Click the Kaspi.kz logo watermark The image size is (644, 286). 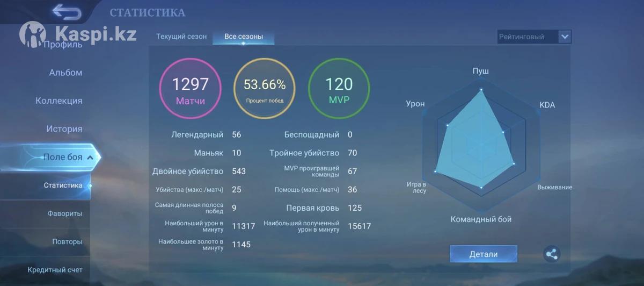pyautogui.click(x=78, y=33)
